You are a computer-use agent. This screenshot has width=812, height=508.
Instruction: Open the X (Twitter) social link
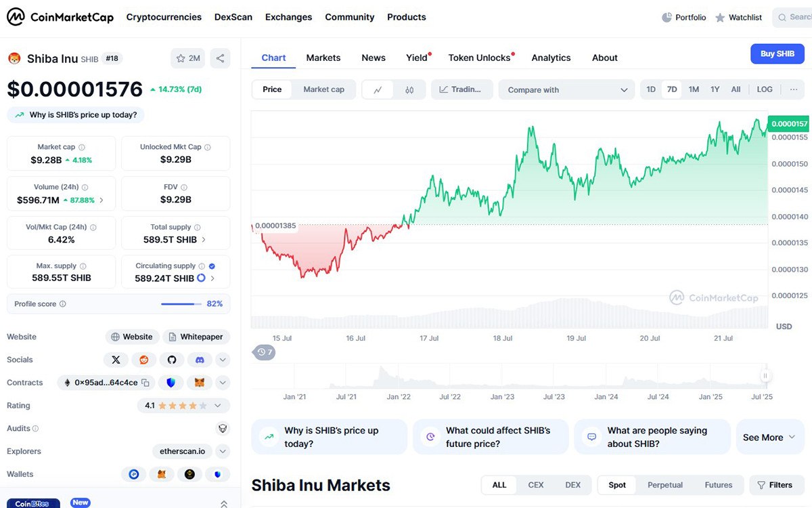coord(116,360)
